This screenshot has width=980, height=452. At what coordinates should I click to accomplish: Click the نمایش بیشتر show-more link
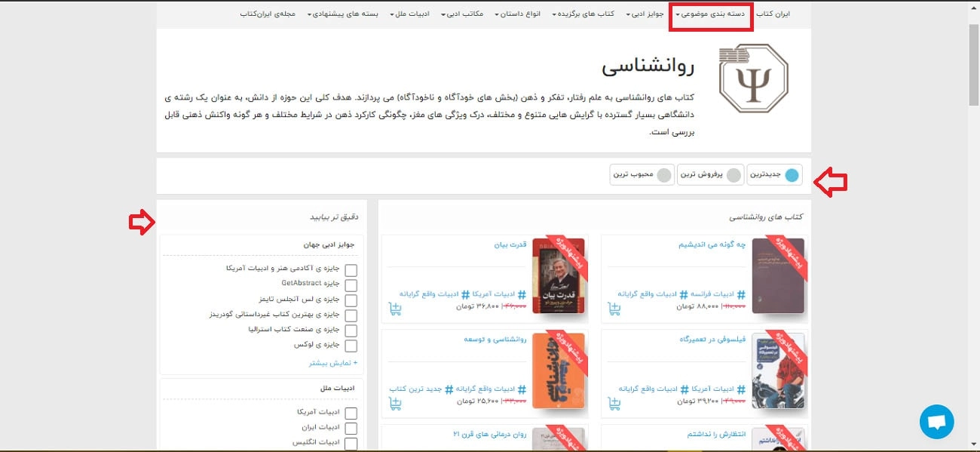tap(335, 363)
